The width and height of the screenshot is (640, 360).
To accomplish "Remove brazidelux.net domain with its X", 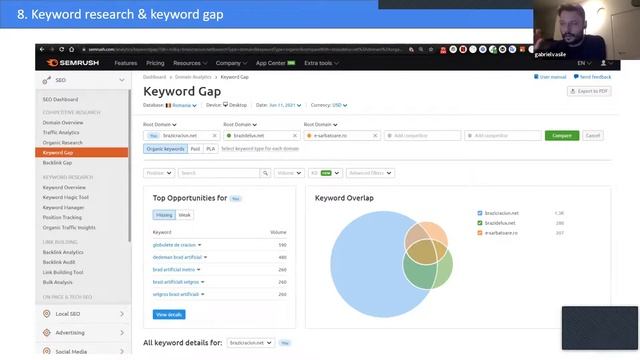I will coord(295,136).
